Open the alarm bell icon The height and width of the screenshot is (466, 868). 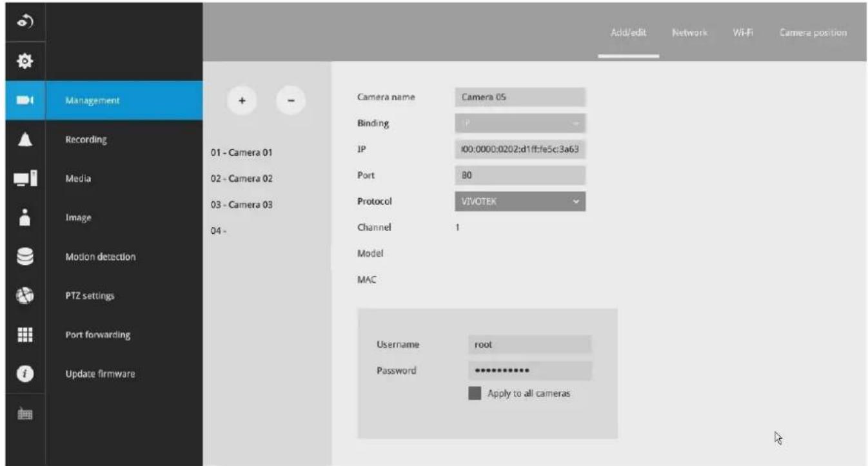pyautogui.click(x=25, y=139)
